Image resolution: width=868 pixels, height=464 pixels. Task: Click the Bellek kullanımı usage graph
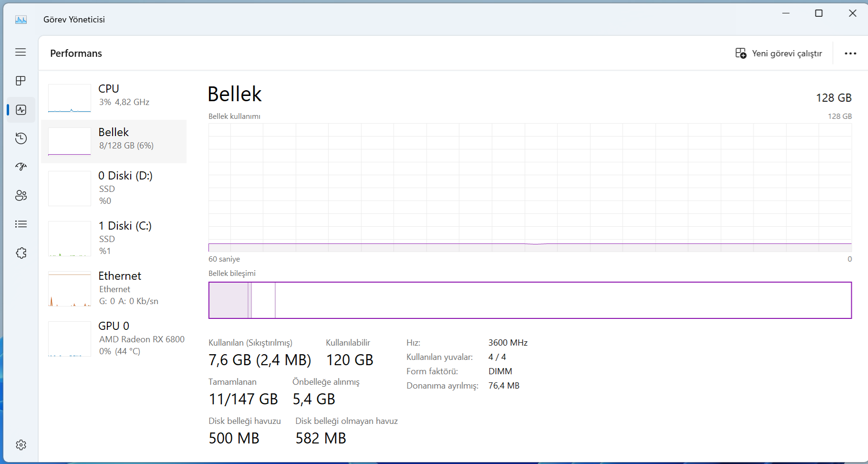529,187
